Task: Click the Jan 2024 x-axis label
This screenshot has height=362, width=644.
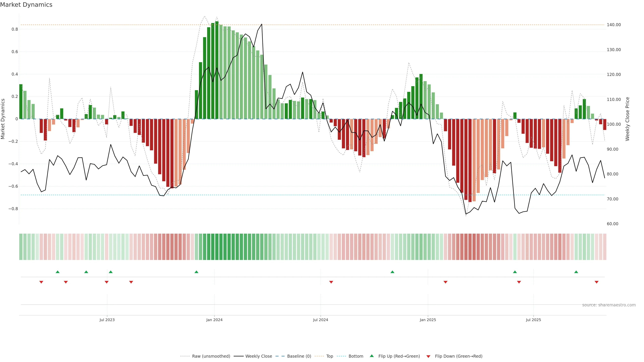Action: pos(214,320)
